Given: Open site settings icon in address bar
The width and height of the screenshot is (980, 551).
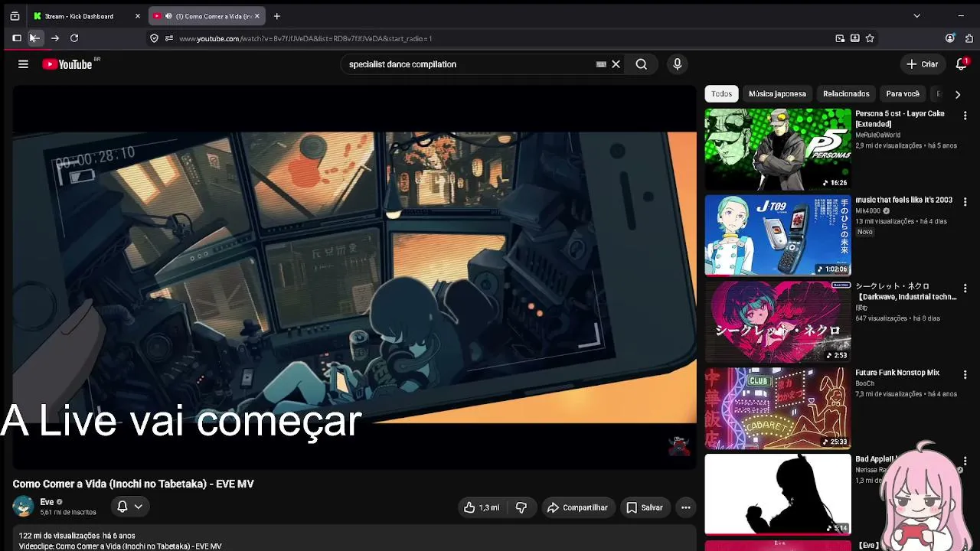Looking at the screenshot, I should point(168,38).
